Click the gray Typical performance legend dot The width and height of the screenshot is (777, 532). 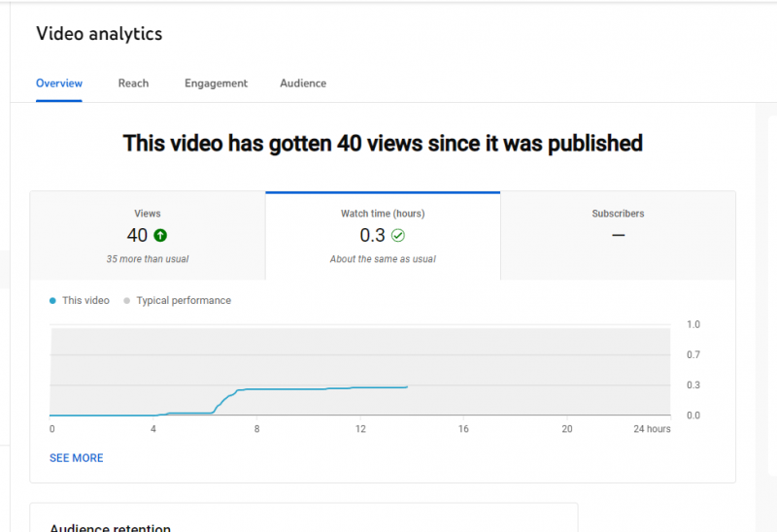point(127,301)
